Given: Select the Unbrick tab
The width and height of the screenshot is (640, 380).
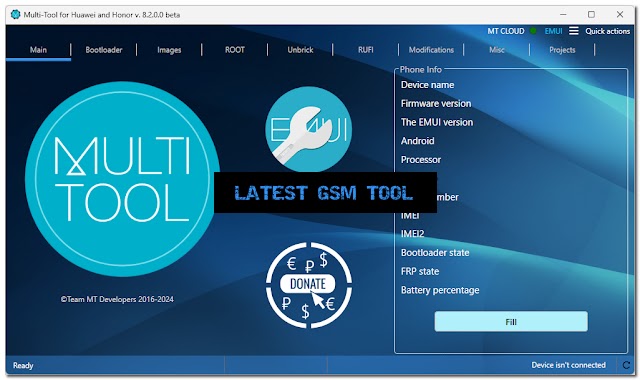Looking at the screenshot, I should pyautogui.click(x=300, y=50).
